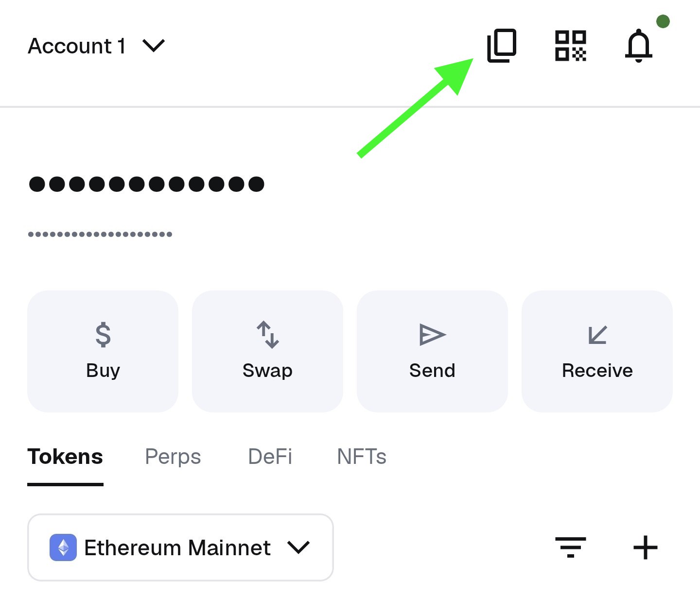The height and width of the screenshot is (597, 700).
Task: Open the QR code scanner
Action: 570,46
